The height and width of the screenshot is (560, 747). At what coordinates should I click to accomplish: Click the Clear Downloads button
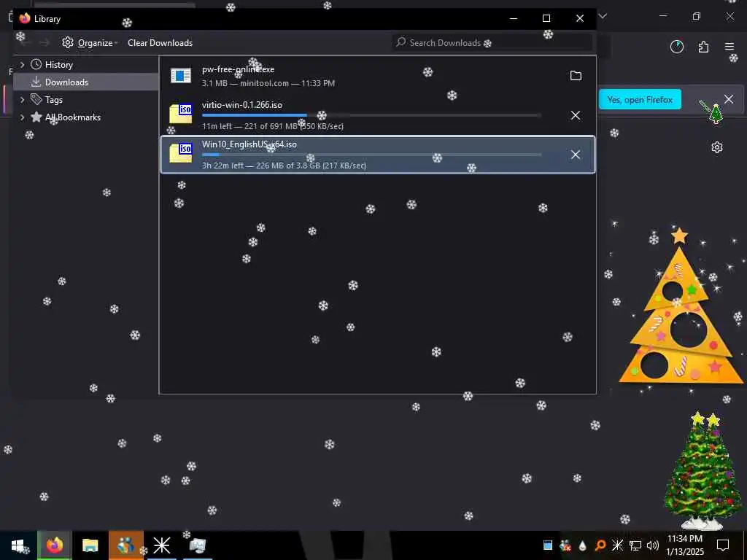click(x=160, y=43)
